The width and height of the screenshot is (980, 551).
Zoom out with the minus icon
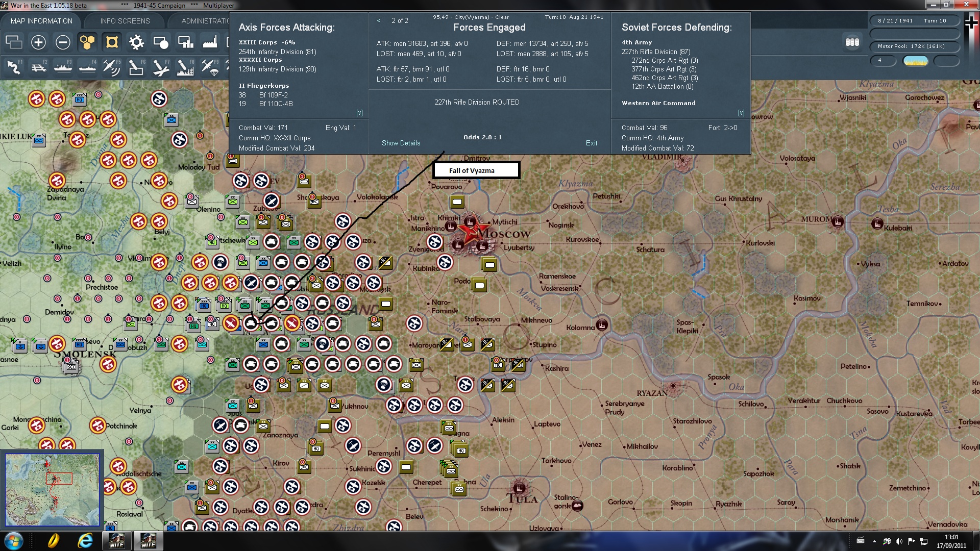click(63, 42)
